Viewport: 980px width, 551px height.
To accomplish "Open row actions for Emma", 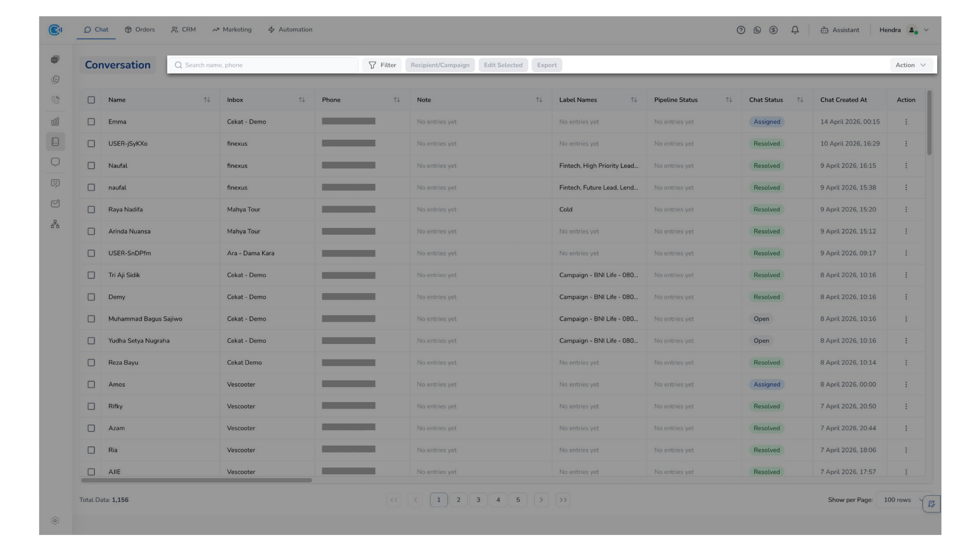I will pos(906,122).
